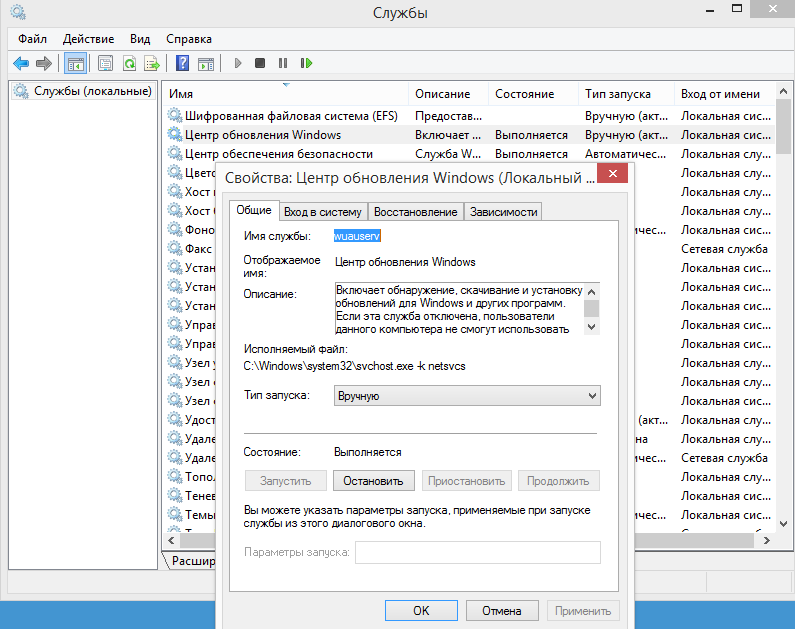Screen dimensions: 795x629
Task: Click the Back arrow toolbar icon
Action: pos(21,63)
